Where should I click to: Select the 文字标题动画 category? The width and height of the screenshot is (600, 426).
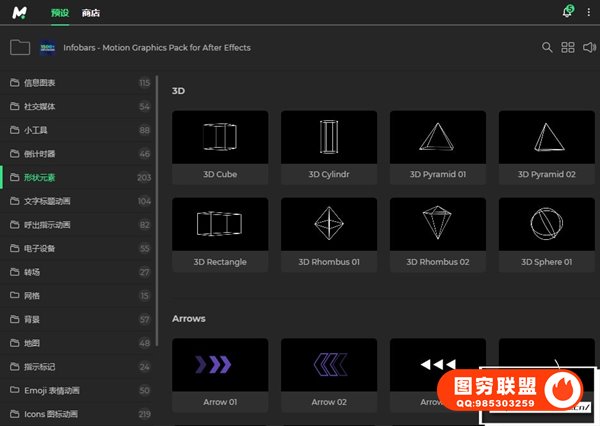click(x=47, y=201)
